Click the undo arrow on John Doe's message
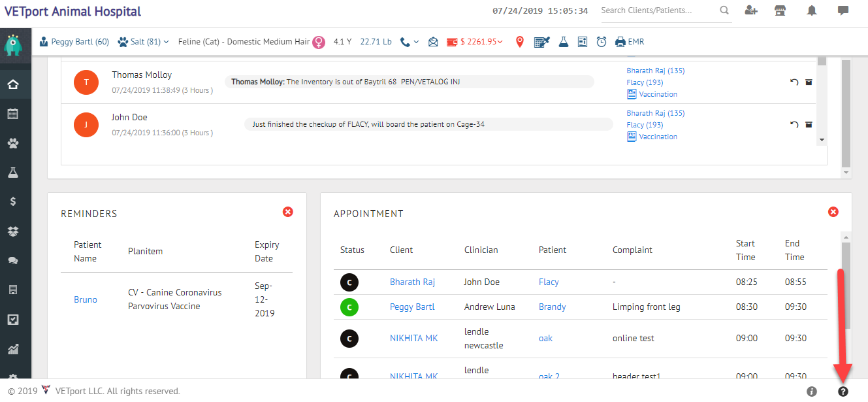The height and width of the screenshot is (402, 868). click(794, 125)
